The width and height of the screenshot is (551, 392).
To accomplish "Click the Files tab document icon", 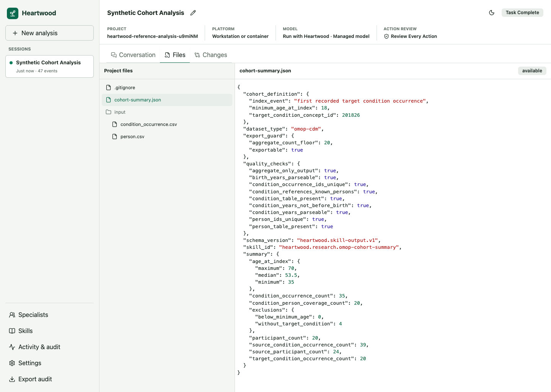I will pyautogui.click(x=167, y=55).
